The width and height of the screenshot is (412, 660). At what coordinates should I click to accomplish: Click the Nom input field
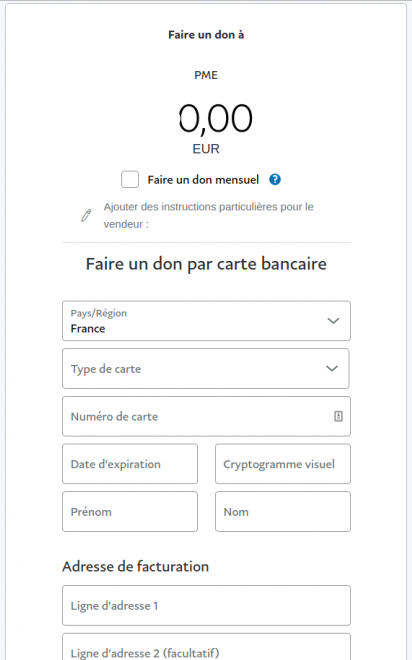(x=283, y=511)
